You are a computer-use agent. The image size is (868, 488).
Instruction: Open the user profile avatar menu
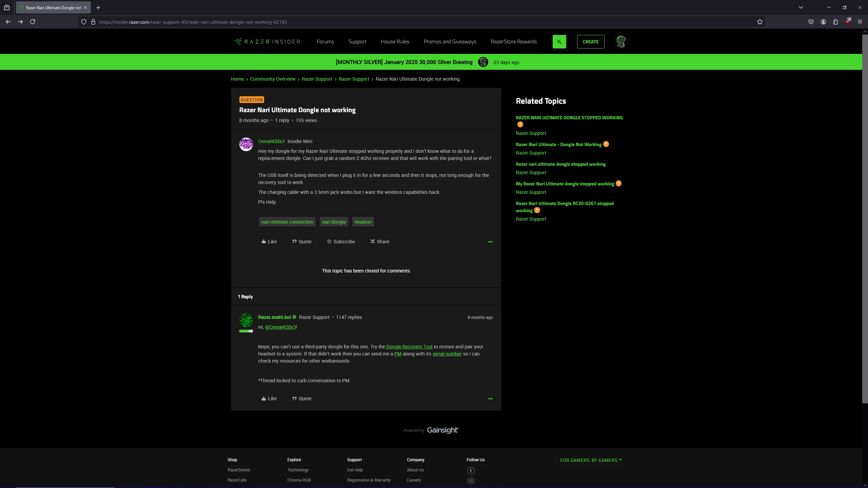621,42
